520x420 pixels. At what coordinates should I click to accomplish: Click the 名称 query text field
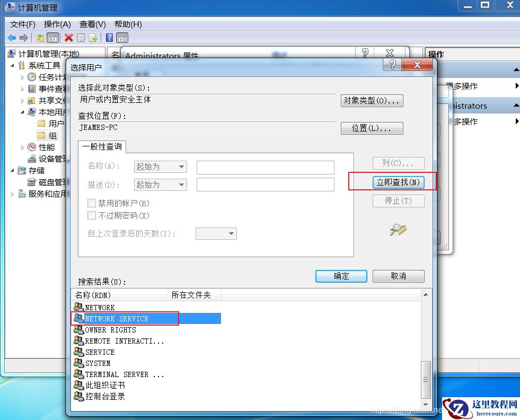click(266, 167)
